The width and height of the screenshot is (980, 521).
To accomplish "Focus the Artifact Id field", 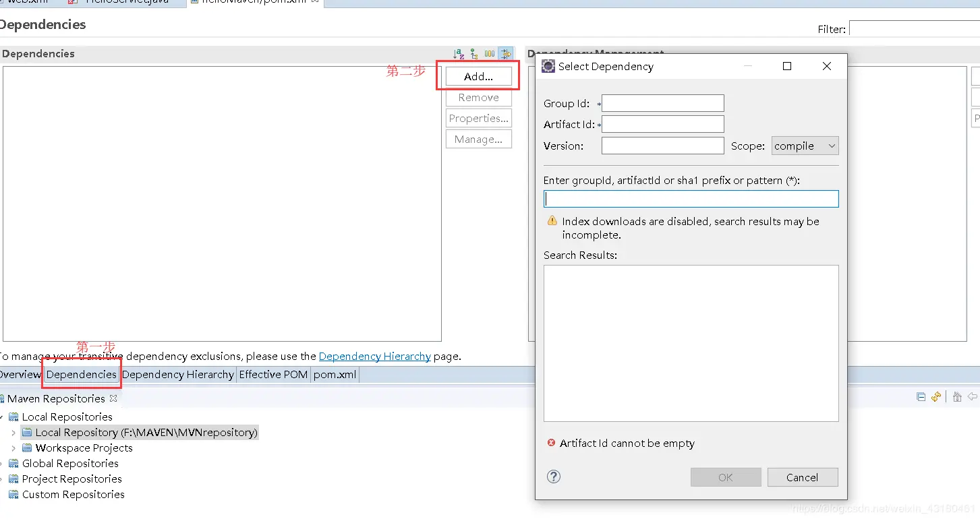I will 663,124.
